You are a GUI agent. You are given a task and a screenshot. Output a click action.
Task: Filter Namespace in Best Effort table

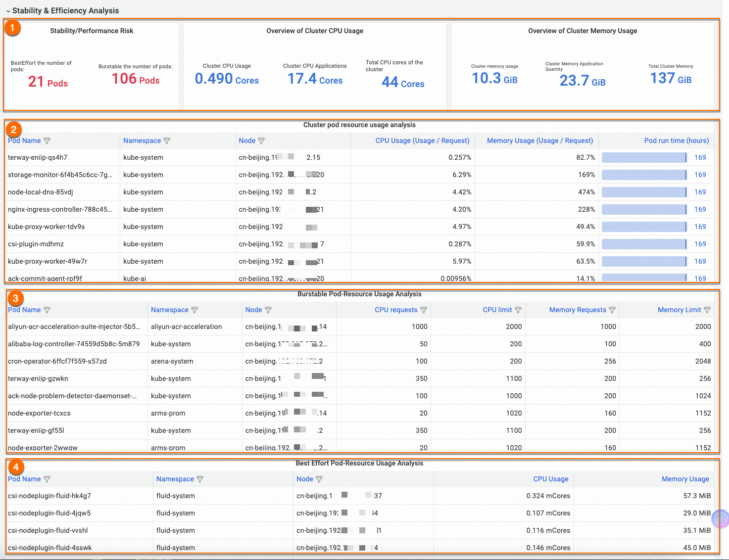[200, 479]
